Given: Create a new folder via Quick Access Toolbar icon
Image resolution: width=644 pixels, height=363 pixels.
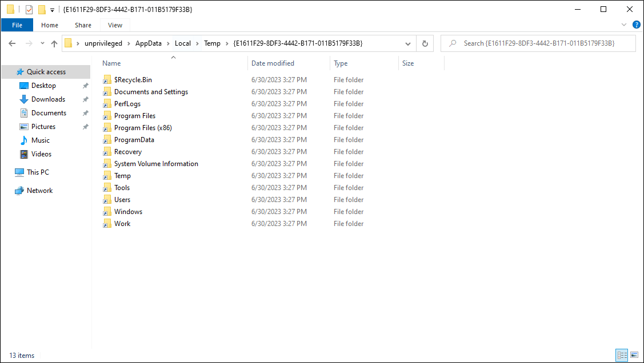Looking at the screenshot, I should [42, 9].
